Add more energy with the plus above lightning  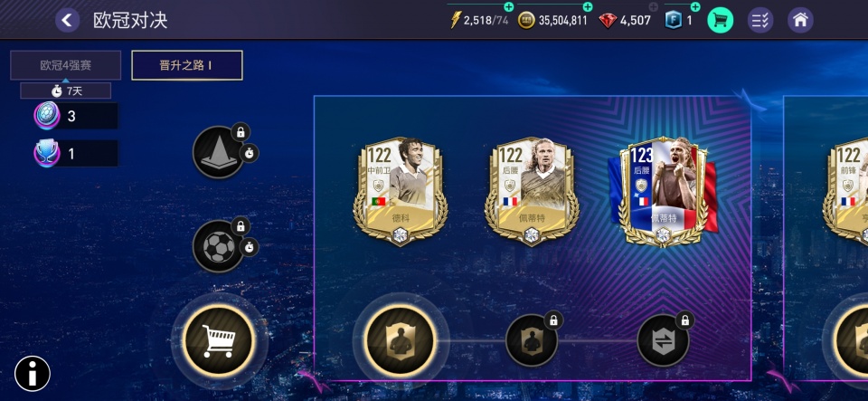pyautogui.click(x=509, y=6)
